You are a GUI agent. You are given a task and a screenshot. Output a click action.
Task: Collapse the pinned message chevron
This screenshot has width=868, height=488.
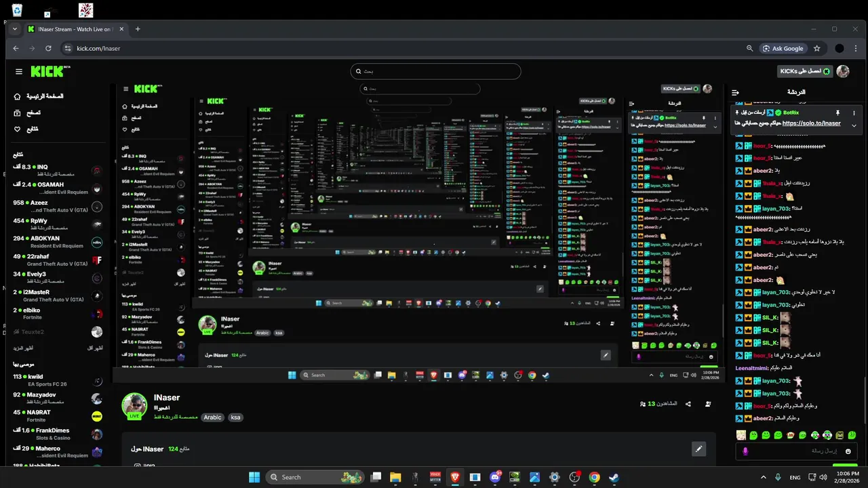(x=854, y=125)
